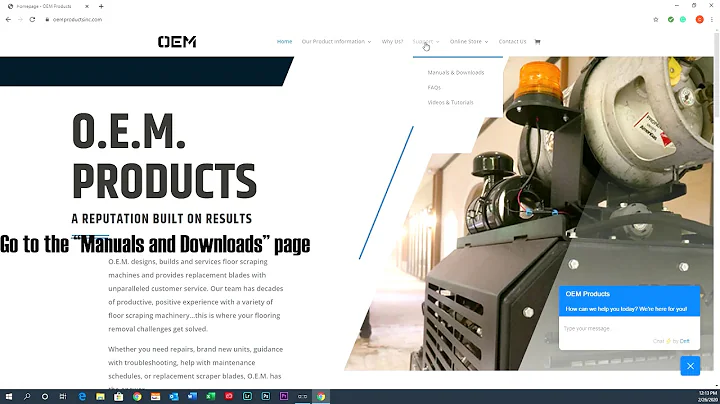Open the Contact Us page
This screenshot has width=720, height=404.
512,41
